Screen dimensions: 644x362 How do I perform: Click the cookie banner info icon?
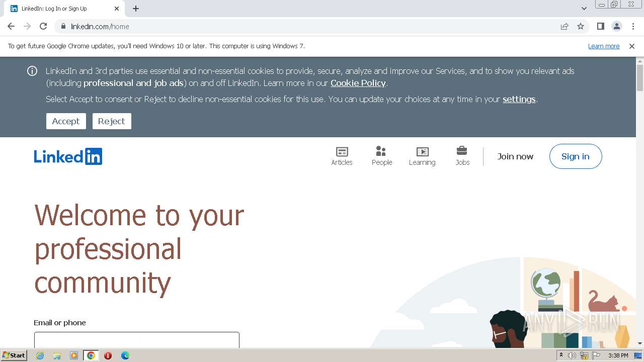32,71
